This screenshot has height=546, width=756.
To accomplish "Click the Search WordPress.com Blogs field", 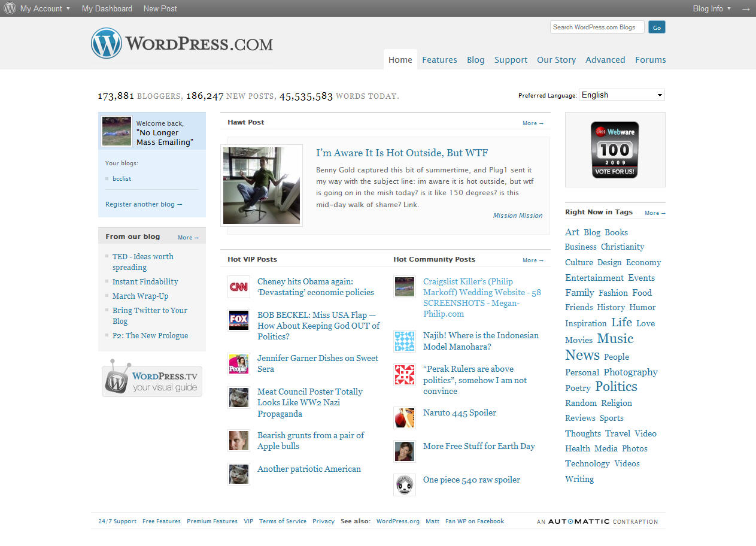I will pyautogui.click(x=597, y=27).
